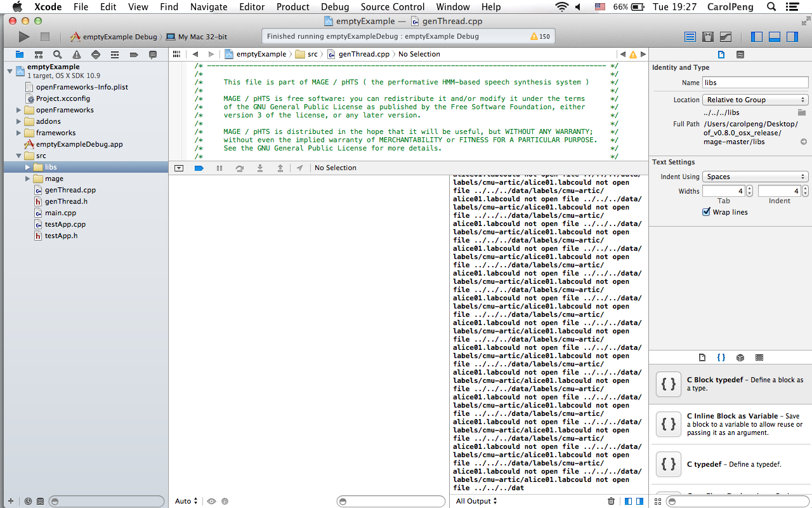Viewport: 812px width, 508px height.
Task: Open the Product menu
Action: coord(293,7)
